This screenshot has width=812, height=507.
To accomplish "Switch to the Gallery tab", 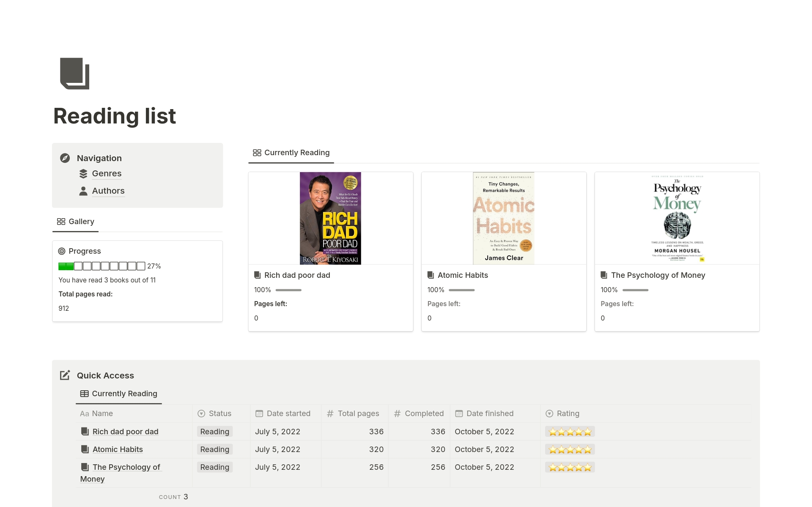I will click(x=76, y=222).
